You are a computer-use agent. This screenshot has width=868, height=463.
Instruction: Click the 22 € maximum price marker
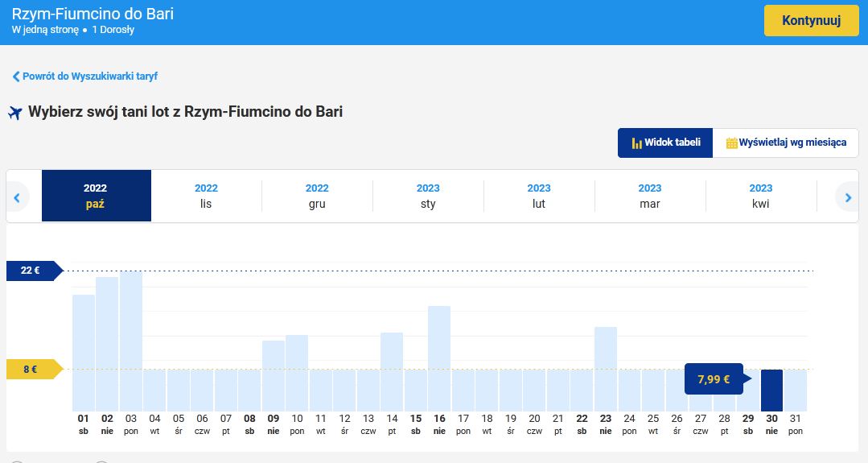32,271
